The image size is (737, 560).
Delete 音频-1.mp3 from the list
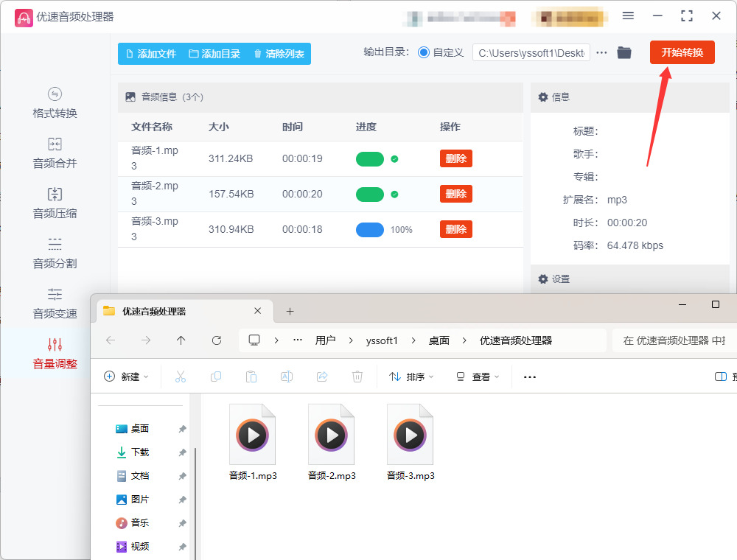coord(456,159)
